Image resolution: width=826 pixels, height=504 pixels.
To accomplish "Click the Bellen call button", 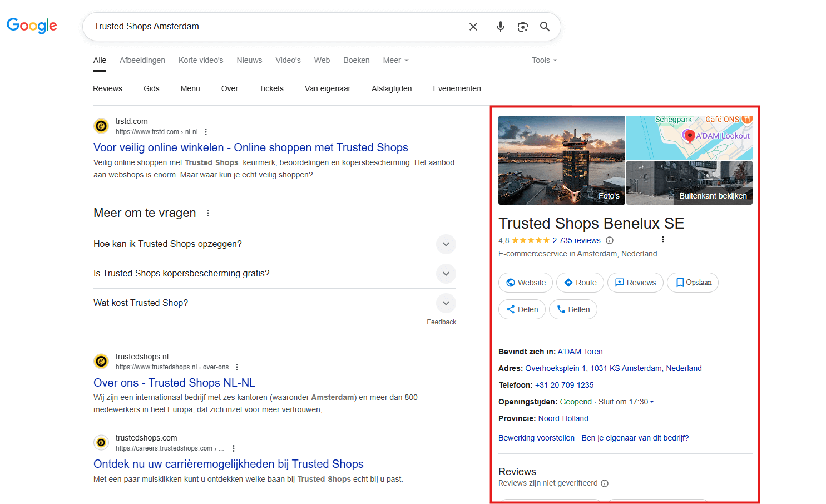I will coord(573,309).
